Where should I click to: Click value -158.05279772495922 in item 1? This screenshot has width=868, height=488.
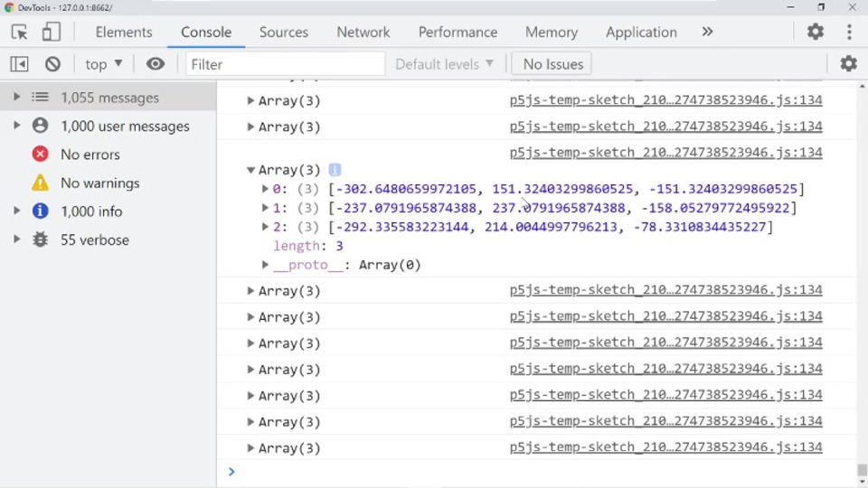[x=714, y=208]
